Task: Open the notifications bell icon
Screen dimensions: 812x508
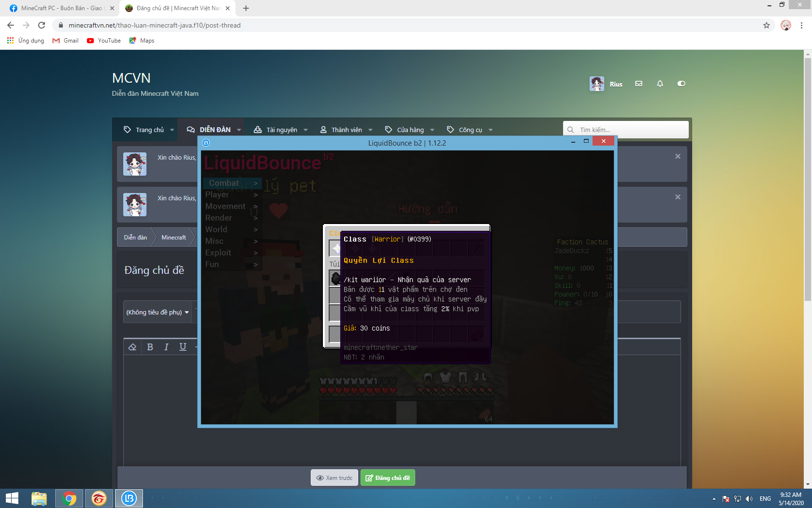Action: pos(660,84)
